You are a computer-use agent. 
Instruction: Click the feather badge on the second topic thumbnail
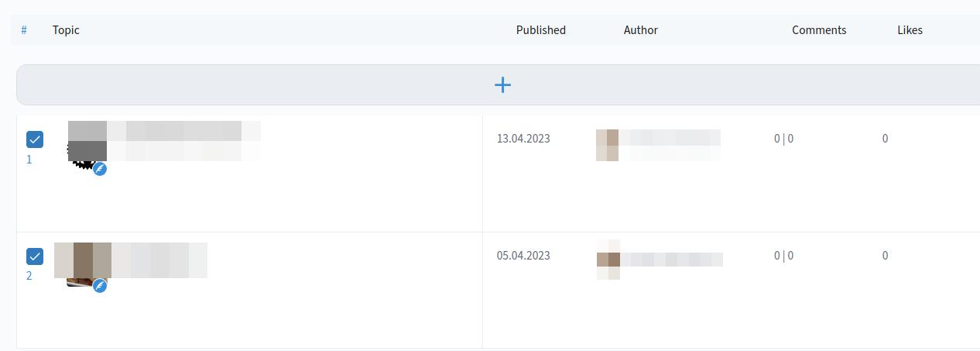coord(100,286)
